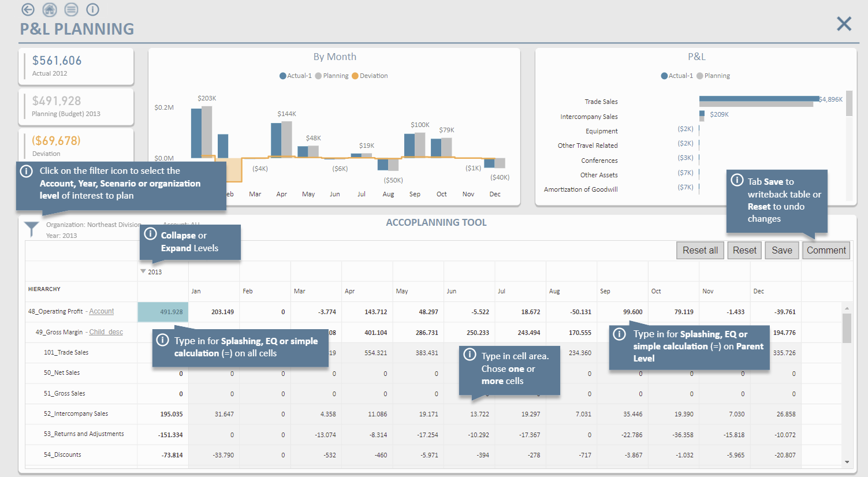Click info icon in Collapse or Expand tooltip
The width and height of the screenshot is (868, 477).
150,234
